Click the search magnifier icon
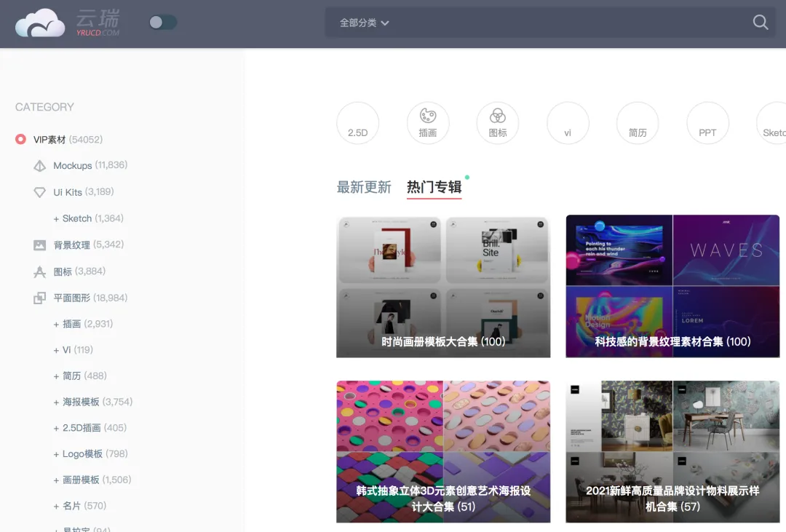786x532 pixels. [760, 22]
